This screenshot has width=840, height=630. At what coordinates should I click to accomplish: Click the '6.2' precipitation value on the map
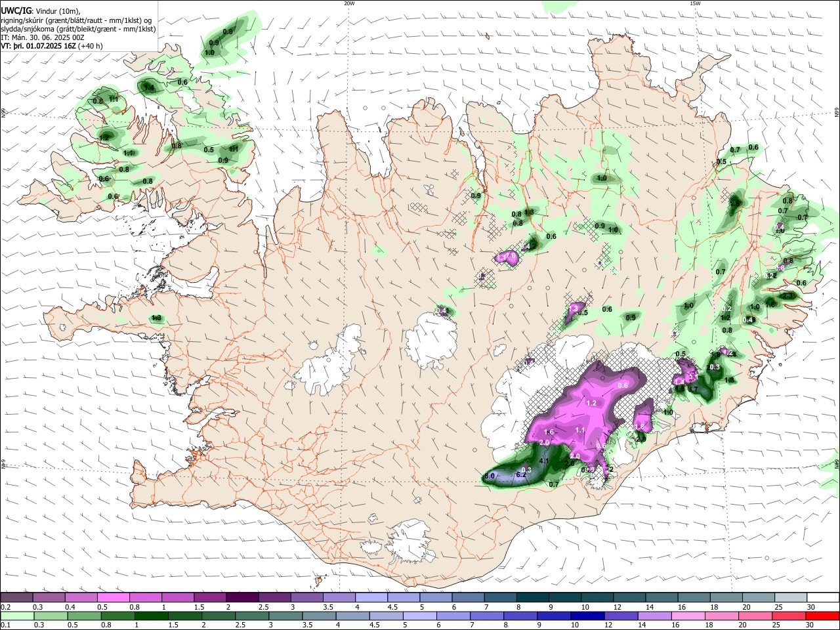[522, 474]
